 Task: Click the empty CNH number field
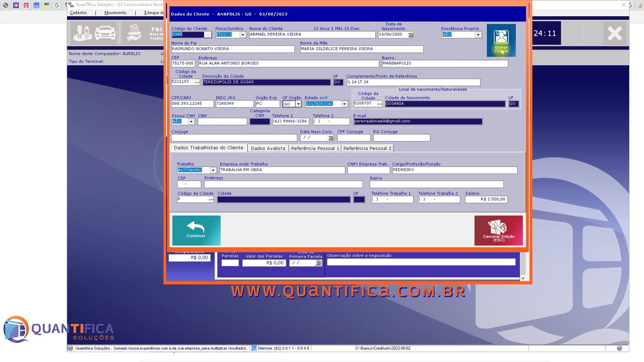[222, 122]
